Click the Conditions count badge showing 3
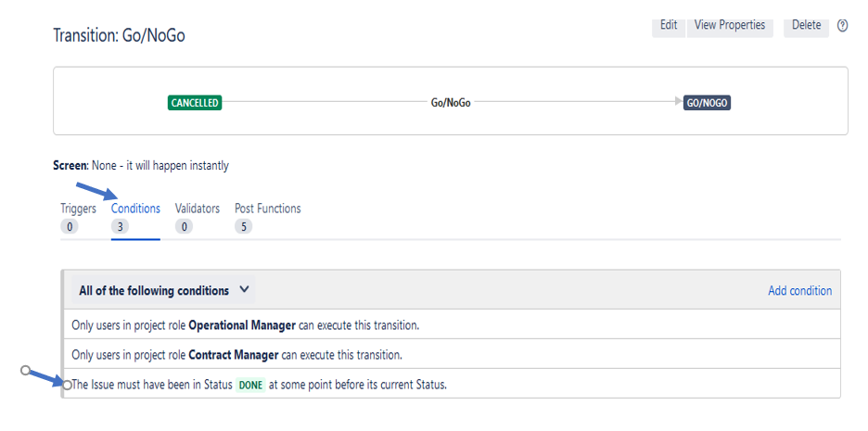Screen dimensions: 868x431 (x=121, y=226)
